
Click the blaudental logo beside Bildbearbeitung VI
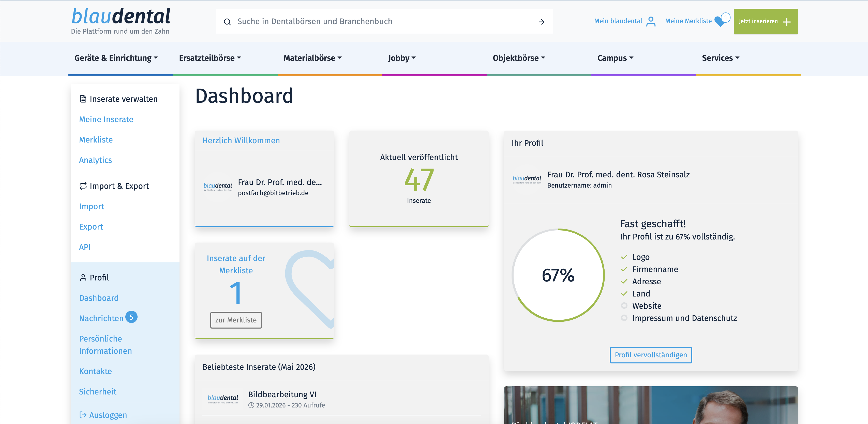(x=223, y=399)
